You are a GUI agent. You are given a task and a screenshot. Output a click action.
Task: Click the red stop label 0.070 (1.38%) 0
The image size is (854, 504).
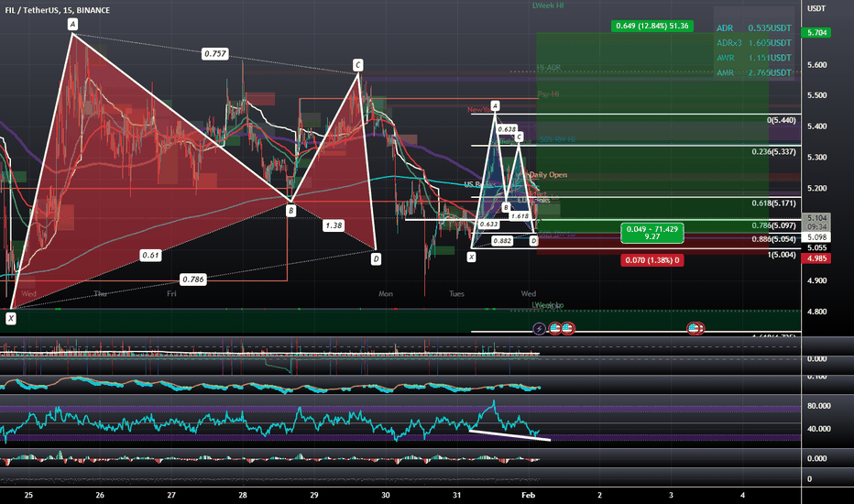(651, 260)
